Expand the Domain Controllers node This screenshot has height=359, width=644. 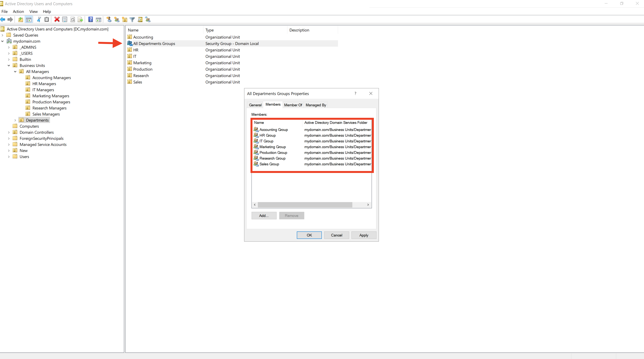[x=9, y=132]
